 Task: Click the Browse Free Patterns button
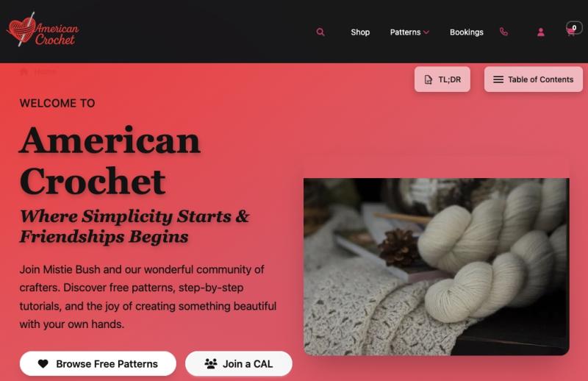(98, 363)
